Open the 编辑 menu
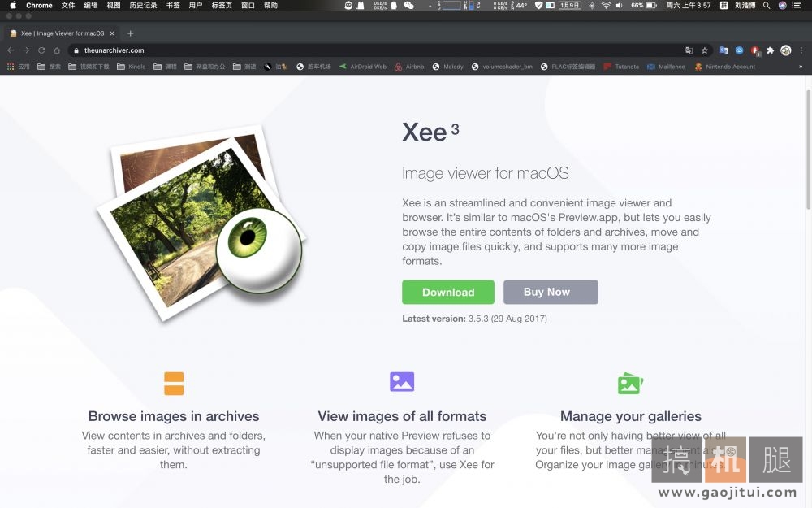 coord(91,5)
